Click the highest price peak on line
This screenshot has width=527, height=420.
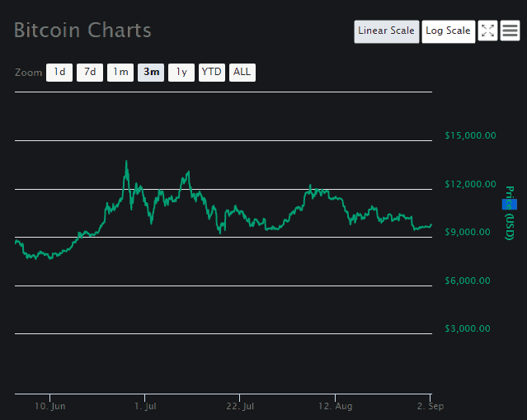click(126, 162)
